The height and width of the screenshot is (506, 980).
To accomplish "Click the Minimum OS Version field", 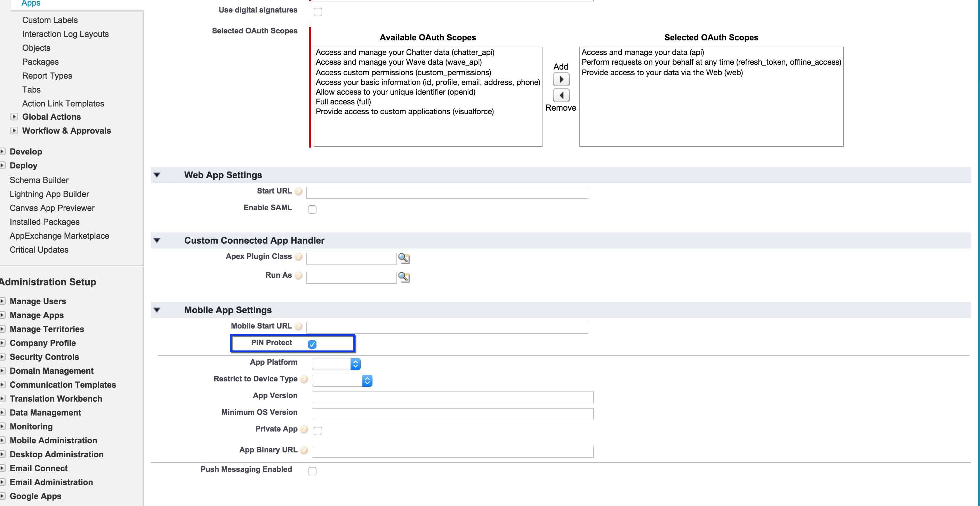I will tap(452, 414).
